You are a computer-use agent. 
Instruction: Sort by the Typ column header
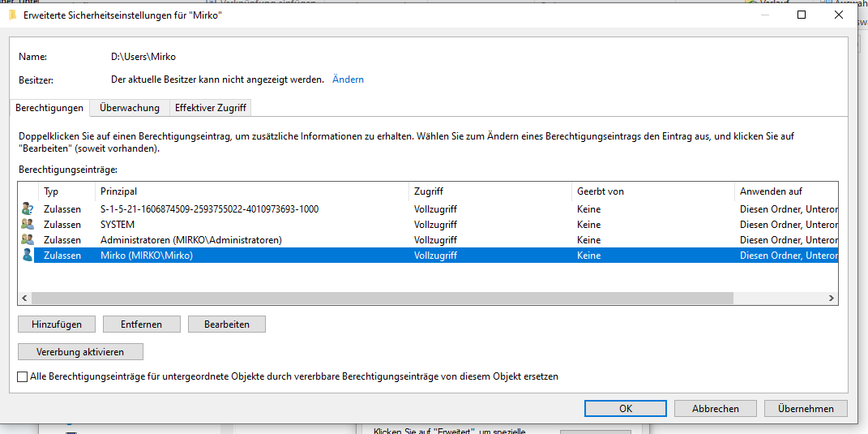coord(66,191)
